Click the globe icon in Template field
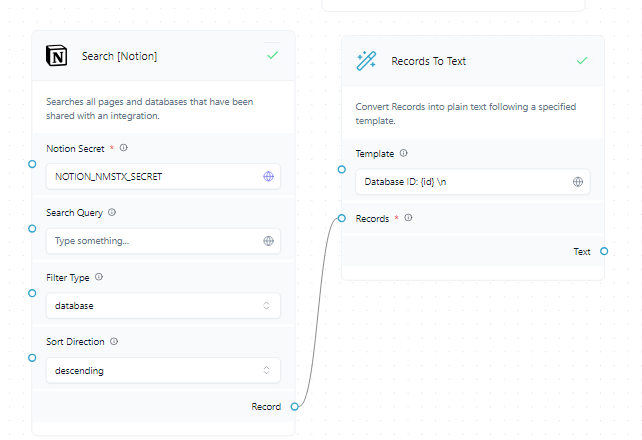Image resolution: width=642 pixels, height=440 pixels. pos(578,182)
